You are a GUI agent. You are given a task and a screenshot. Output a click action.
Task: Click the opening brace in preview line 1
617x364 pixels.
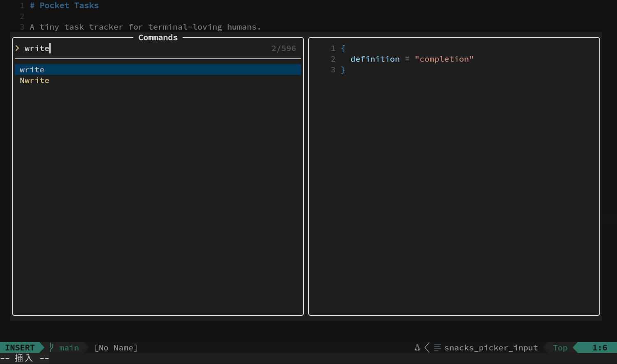pyautogui.click(x=343, y=48)
